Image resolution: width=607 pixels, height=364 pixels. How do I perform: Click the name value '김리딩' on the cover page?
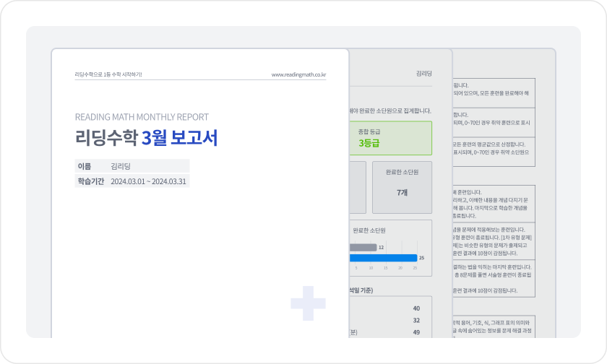(x=121, y=166)
